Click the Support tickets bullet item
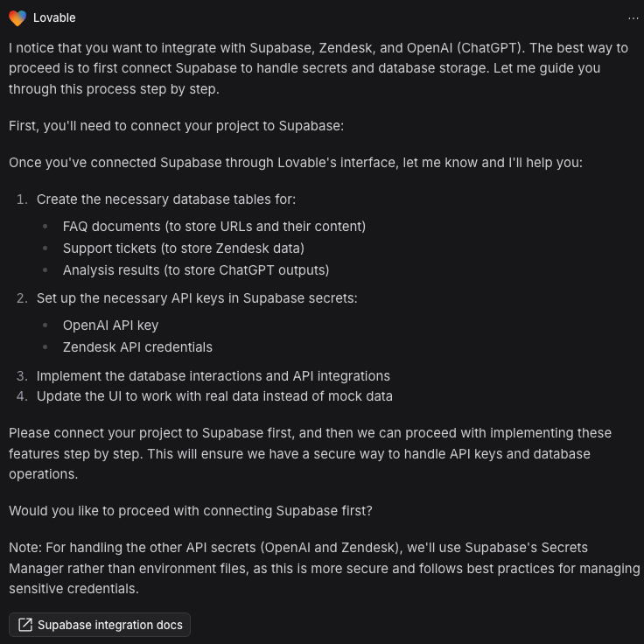The width and height of the screenshot is (644, 644). tap(183, 248)
